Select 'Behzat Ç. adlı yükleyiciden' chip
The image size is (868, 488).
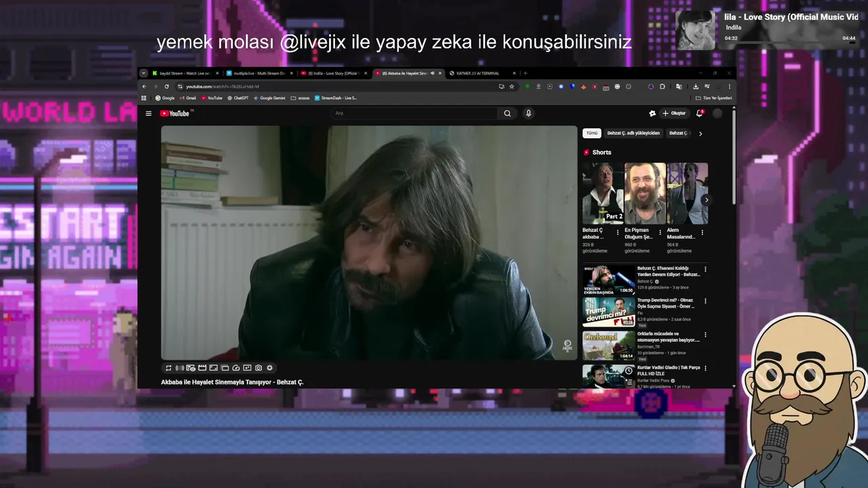(633, 134)
